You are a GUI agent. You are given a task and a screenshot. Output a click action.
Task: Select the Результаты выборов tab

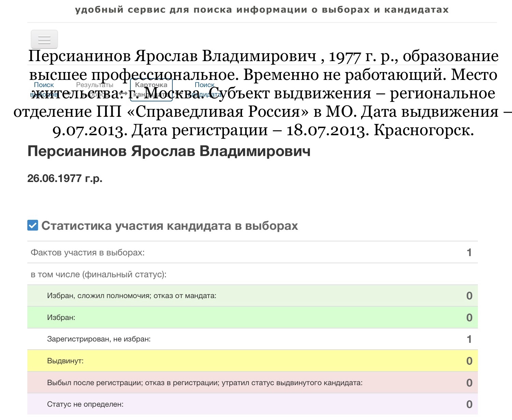tap(95, 89)
